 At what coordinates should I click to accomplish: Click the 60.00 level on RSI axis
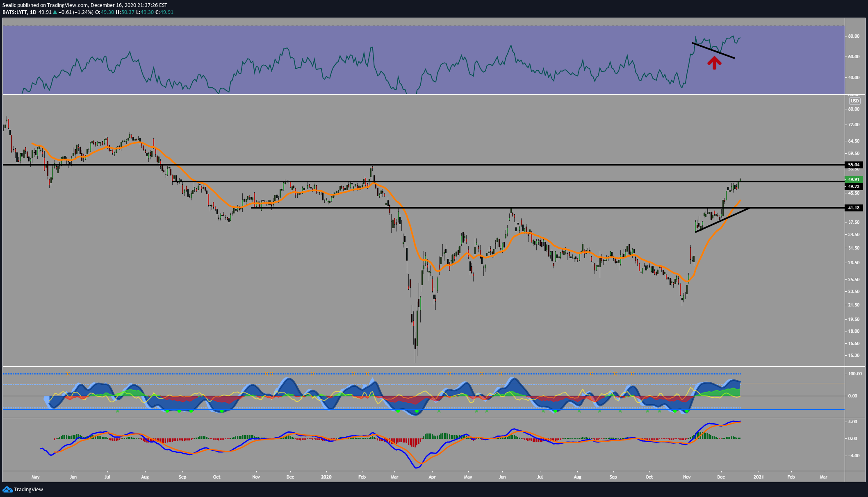coord(854,57)
